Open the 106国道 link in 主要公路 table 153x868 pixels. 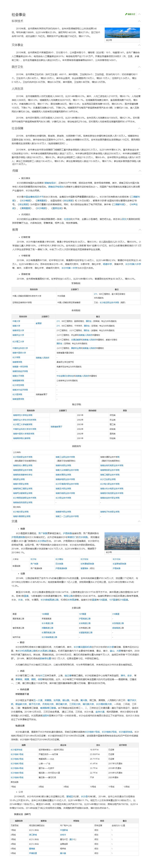click(x=45, y=614)
